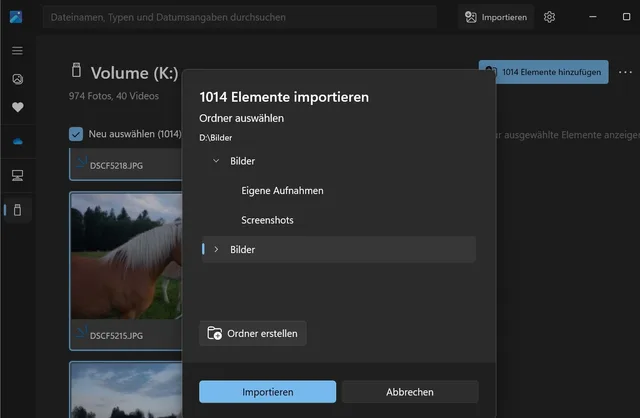Select the 'Eigene Aufnahmen' folder

282,190
